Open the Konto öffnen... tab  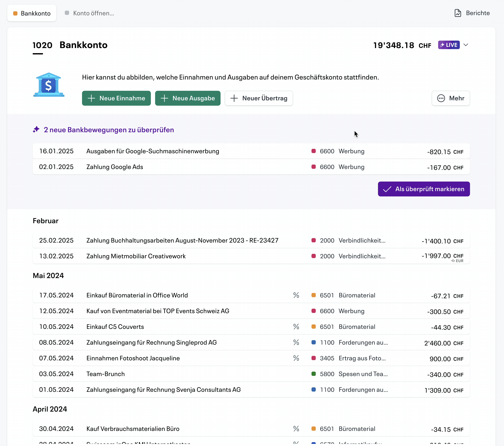tap(89, 13)
